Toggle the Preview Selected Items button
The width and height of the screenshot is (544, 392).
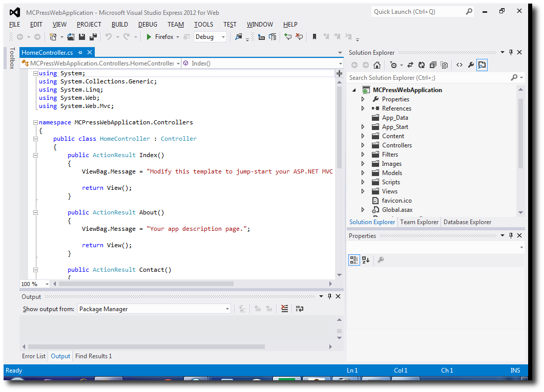point(482,65)
